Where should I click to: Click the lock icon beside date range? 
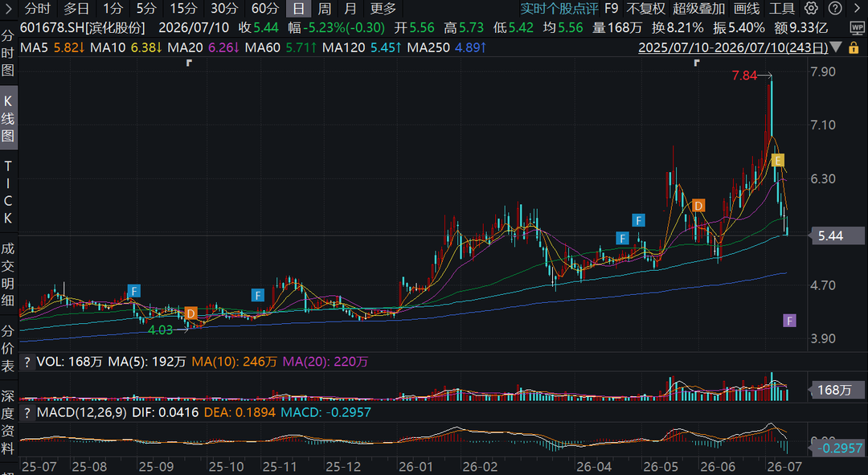click(x=854, y=47)
